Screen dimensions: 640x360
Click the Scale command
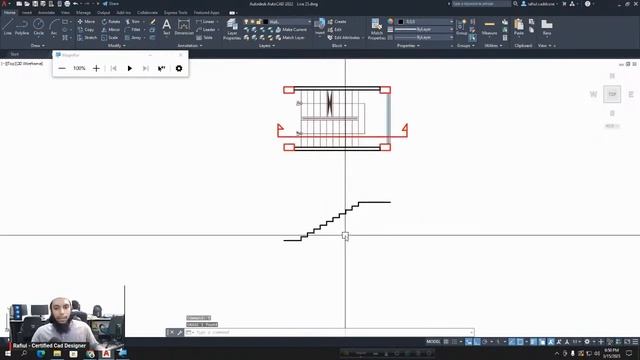pyautogui.click(x=110, y=38)
